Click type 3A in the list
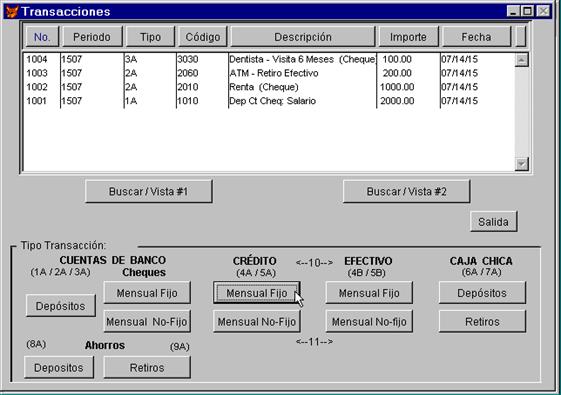561x395 pixels. pyautogui.click(x=131, y=59)
